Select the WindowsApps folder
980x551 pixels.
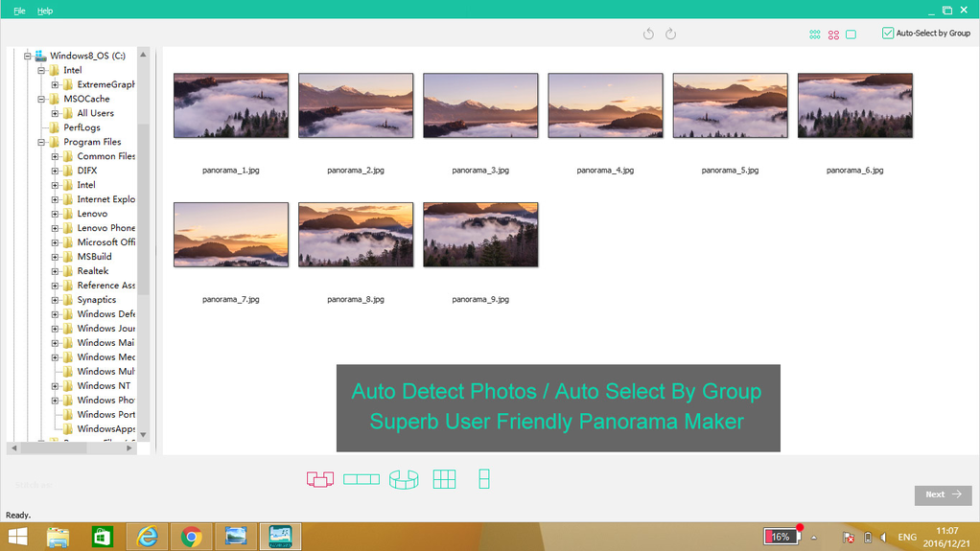(106, 429)
